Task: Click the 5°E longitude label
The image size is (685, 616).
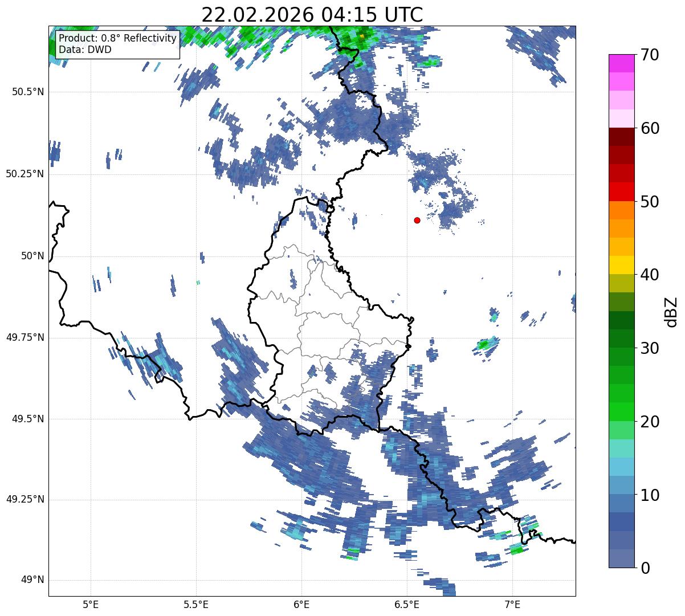Action: (91, 604)
